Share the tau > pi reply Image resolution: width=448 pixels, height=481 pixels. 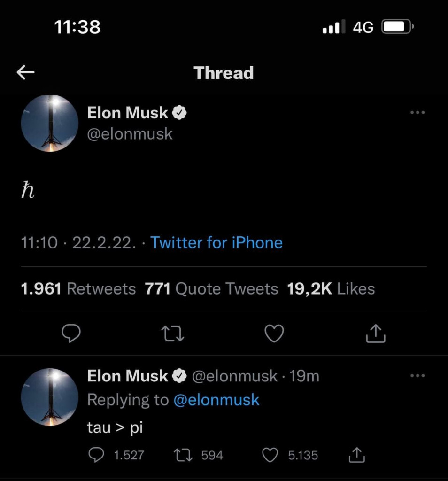pyautogui.click(x=357, y=455)
